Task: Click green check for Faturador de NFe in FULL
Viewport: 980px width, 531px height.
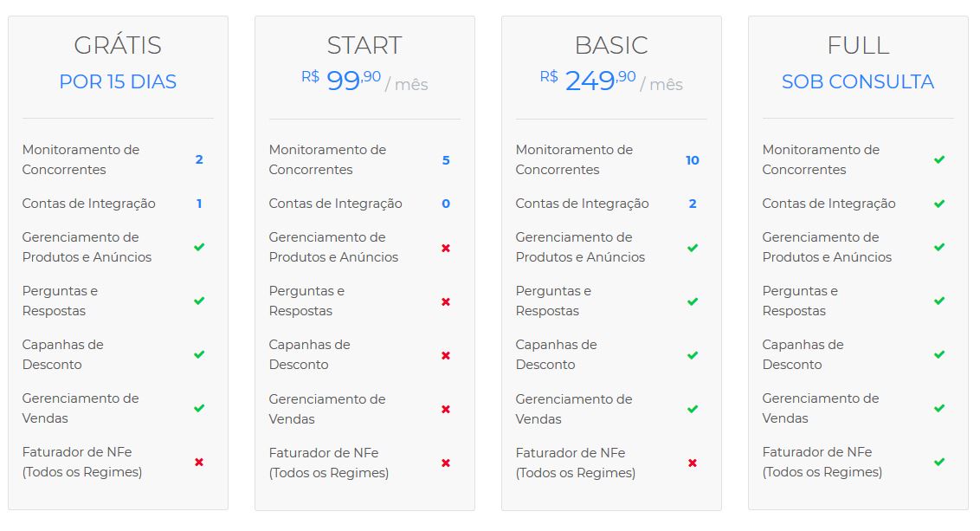Action: [938, 463]
